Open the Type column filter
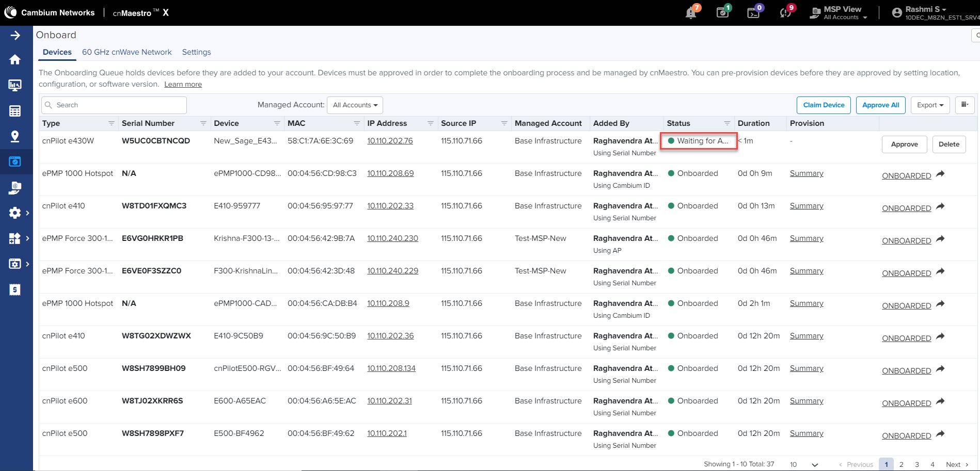The height and width of the screenshot is (471, 980). tap(112, 123)
